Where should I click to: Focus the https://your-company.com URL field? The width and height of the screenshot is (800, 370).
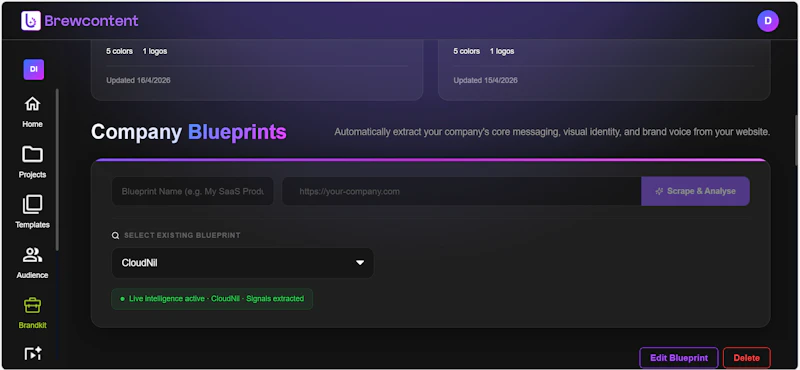pos(462,191)
